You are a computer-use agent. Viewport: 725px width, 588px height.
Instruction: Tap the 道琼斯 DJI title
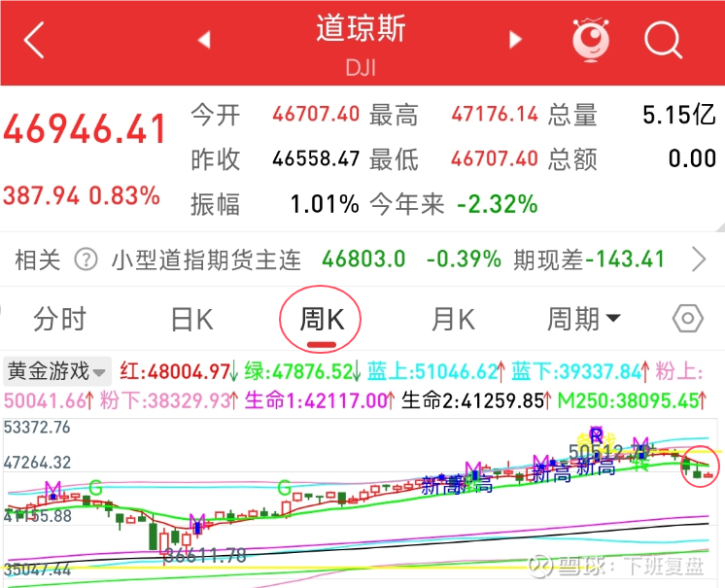pos(361,44)
